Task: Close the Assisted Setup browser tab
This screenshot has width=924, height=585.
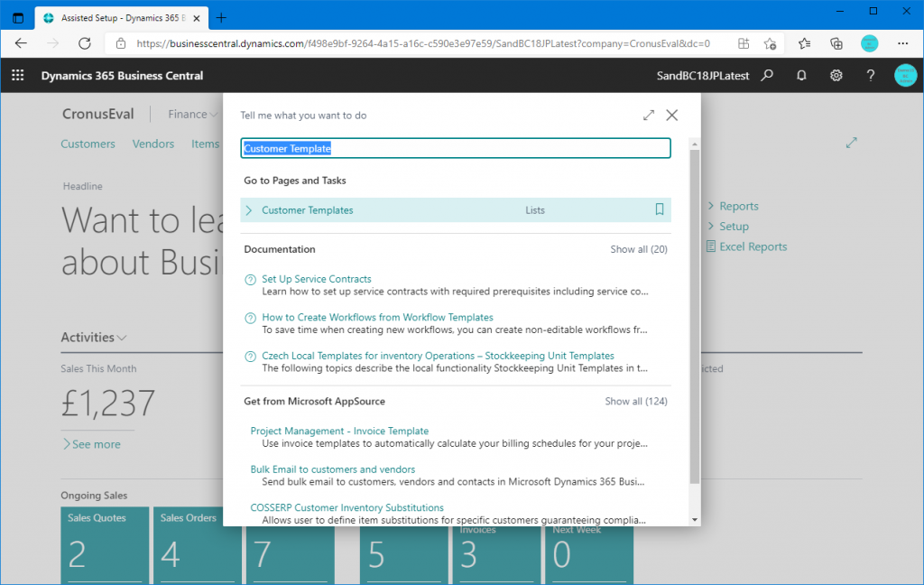Action: [x=196, y=18]
